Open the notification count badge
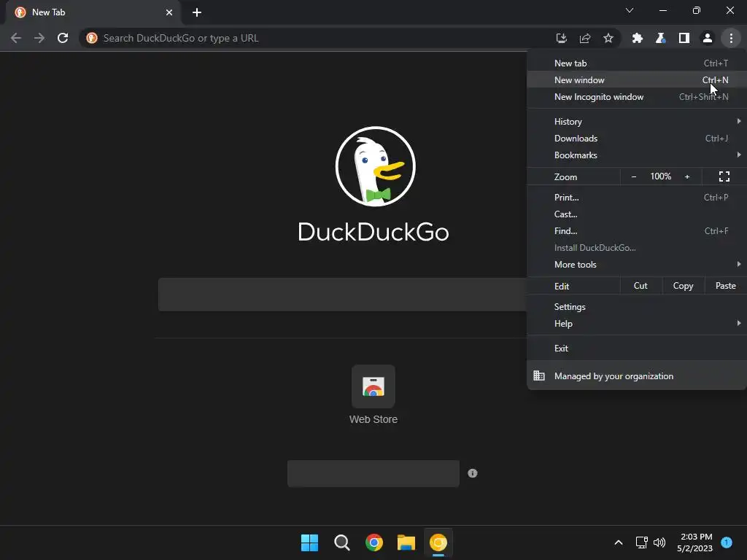 coord(727,542)
